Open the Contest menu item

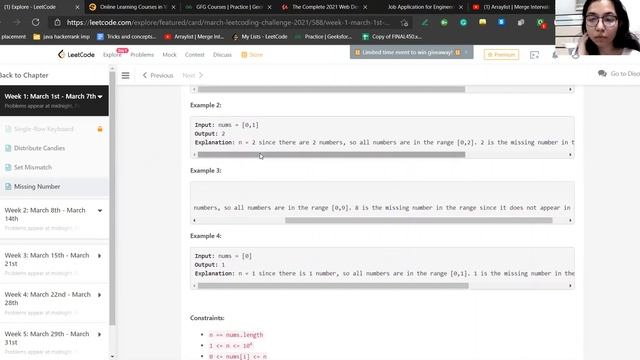pos(194,55)
